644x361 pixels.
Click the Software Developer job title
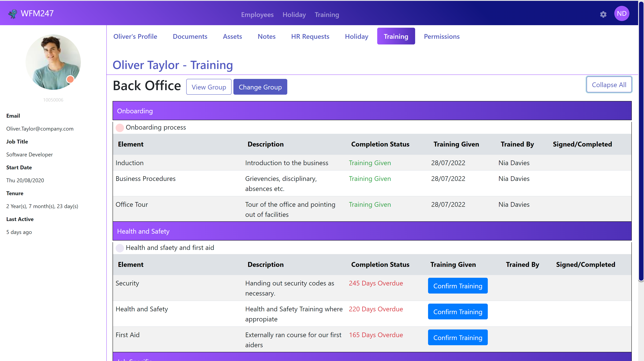[30, 155]
